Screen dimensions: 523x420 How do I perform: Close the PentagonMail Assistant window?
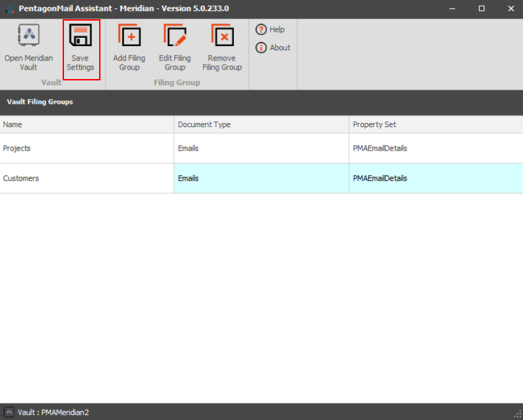511,9
